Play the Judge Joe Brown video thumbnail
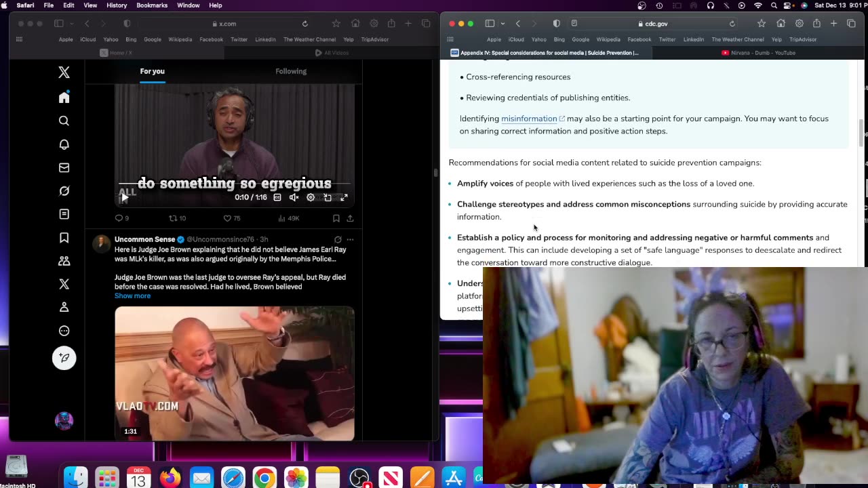This screenshot has width=868, height=488. click(x=235, y=373)
